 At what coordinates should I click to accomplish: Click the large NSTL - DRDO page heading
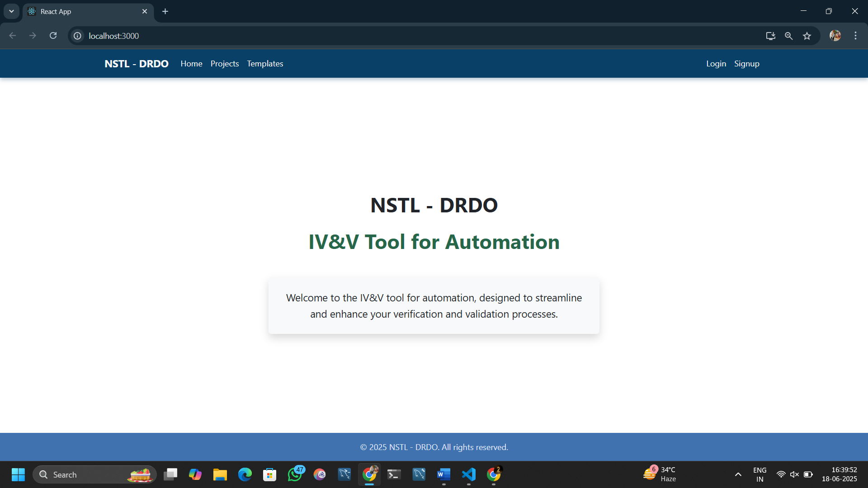[x=434, y=205]
